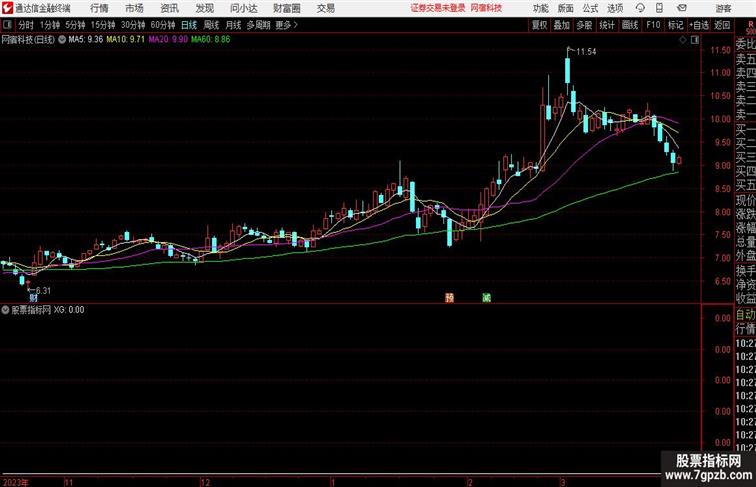The image size is (756, 487).
Task: Click the 叠加 overlay toolbar button
Action: [562, 25]
